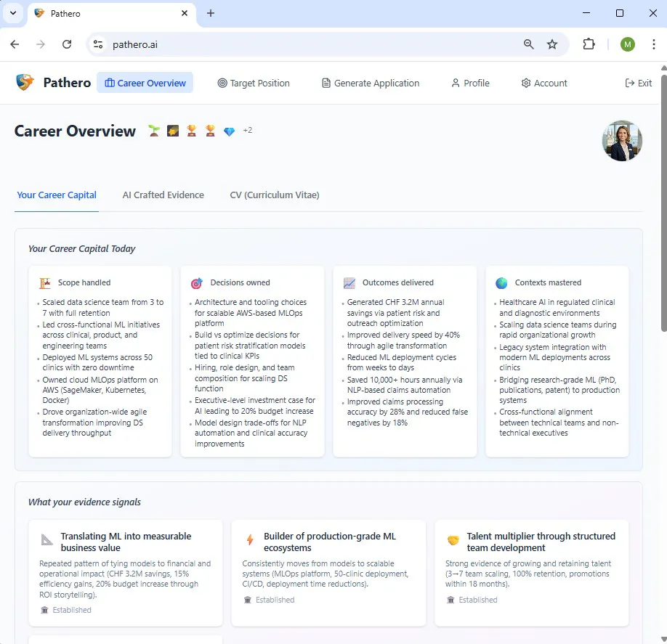Click the Scope handled crane icon
Image resolution: width=667 pixels, height=644 pixels.
tap(44, 283)
